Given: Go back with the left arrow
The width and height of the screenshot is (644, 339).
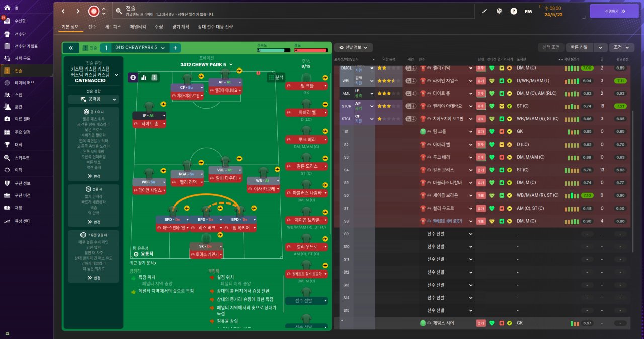Looking at the screenshot, I should tap(63, 11).
